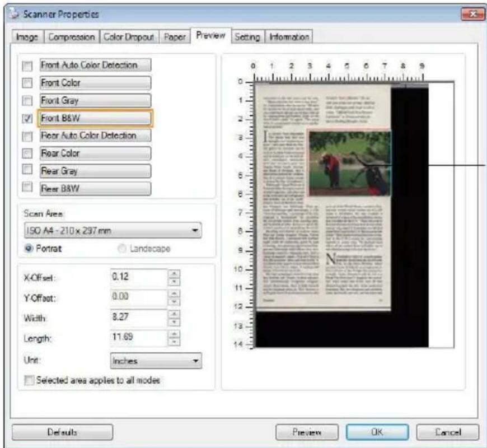Decrease Length with the down arrow
Image resolution: width=487 pixels, height=448 pixels.
point(174,342)
